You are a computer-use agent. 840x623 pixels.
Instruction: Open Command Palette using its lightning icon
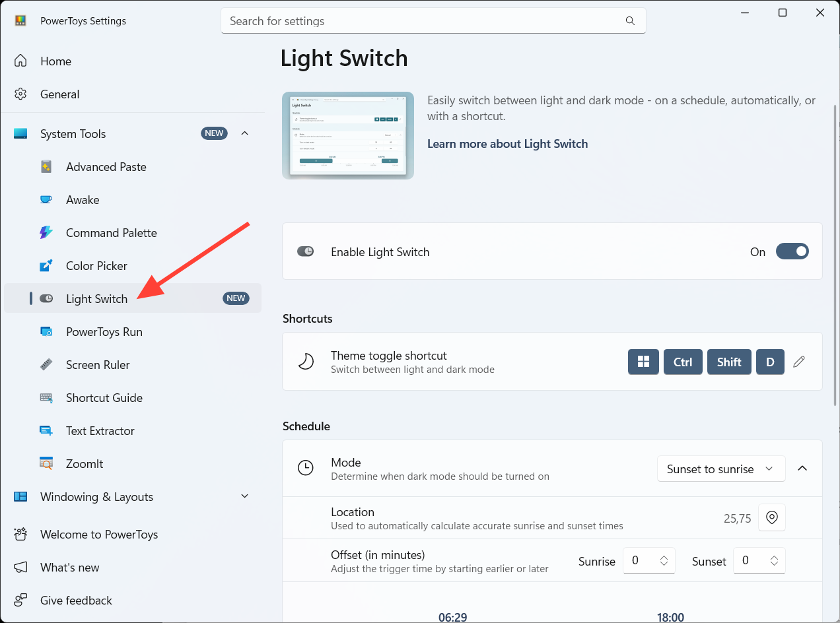point(46,233)
